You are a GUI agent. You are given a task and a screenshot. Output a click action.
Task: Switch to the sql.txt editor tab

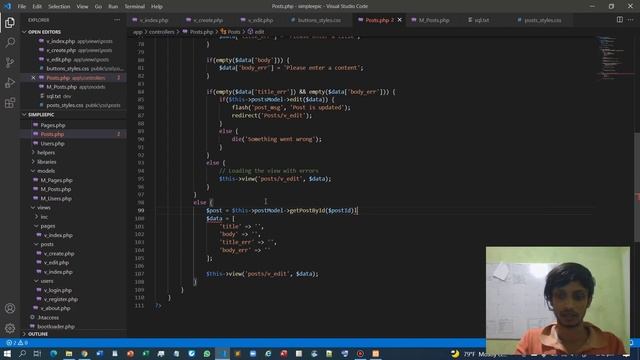pyautogui.click(x=482, y=20)
